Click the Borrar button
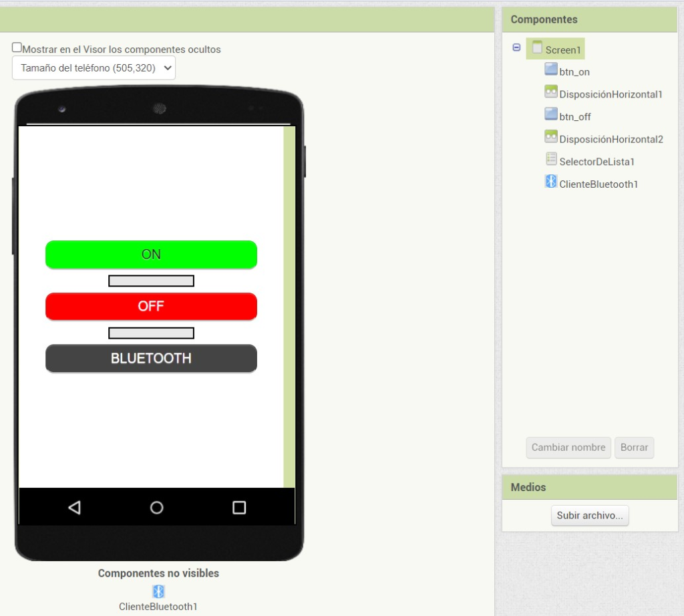This screenshot has width=684, height=616. [x=635, y=448]
